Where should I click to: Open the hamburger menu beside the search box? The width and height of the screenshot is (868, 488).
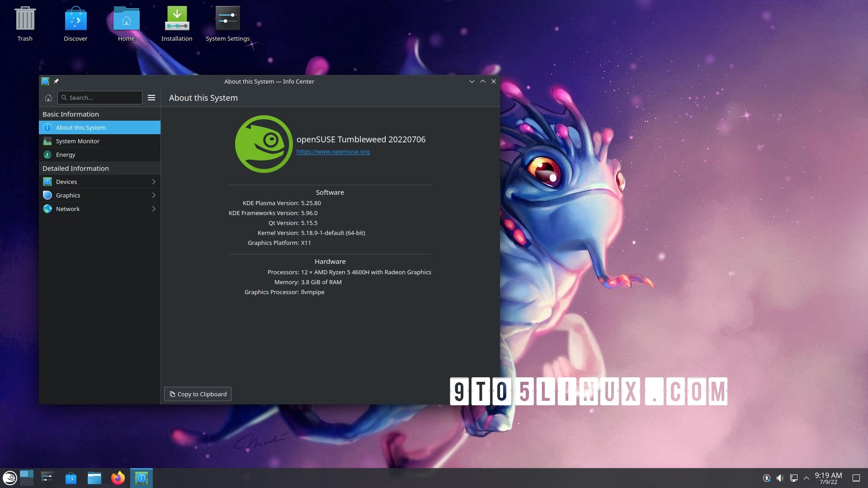point(151,98)
